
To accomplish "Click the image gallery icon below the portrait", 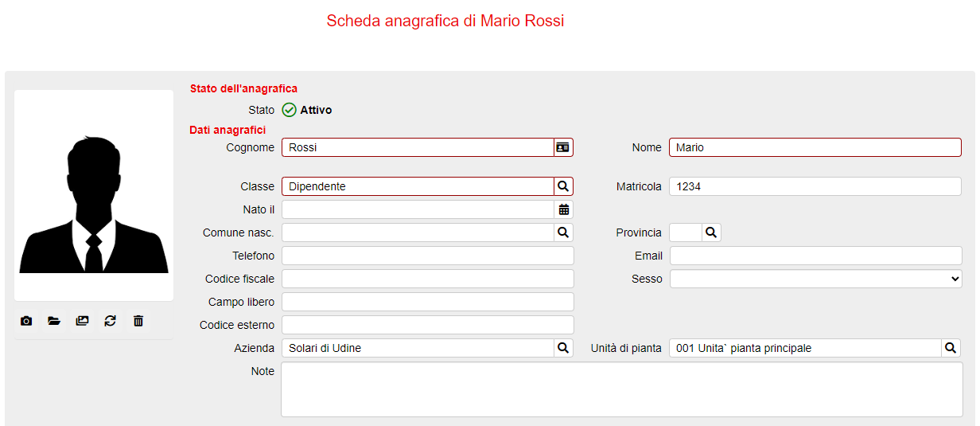I will pyautogui.click(x=82, y=321).
